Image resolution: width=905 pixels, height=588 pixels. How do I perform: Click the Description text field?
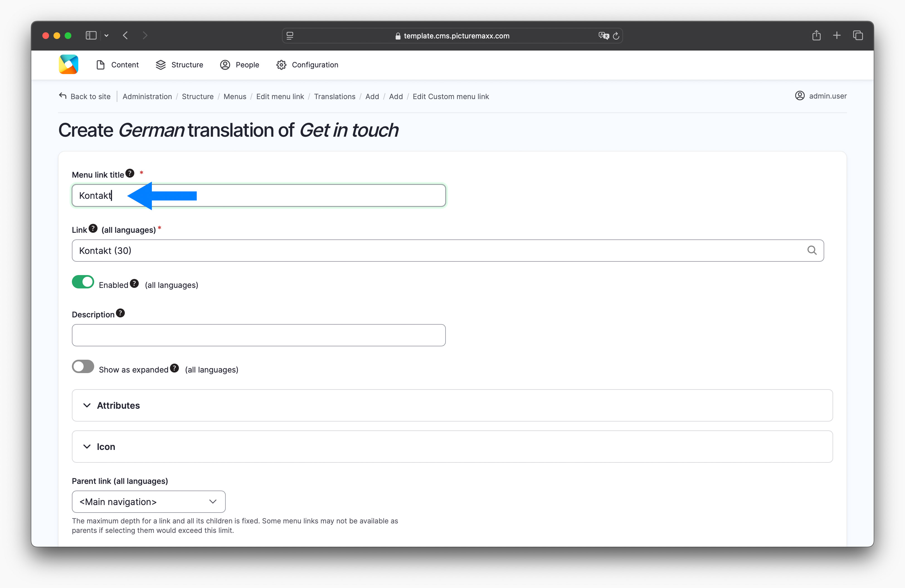point(259,335)
